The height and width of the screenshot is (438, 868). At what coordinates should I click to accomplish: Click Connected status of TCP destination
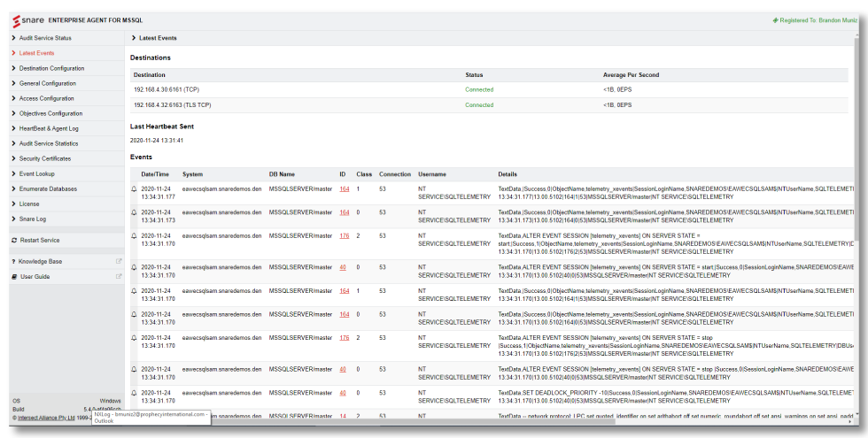click(479, 89)
